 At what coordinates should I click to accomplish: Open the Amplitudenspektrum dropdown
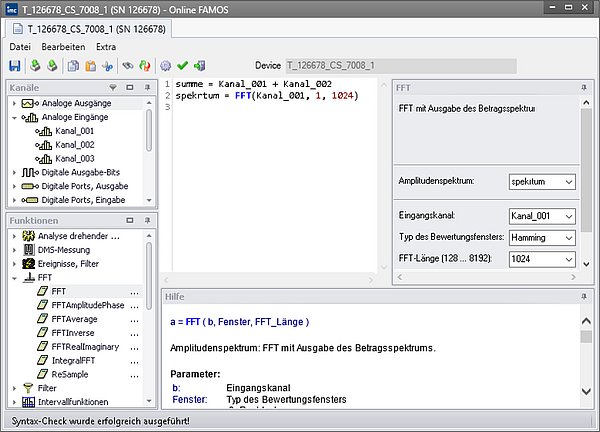pyautogui.click(x=568, y=182)
